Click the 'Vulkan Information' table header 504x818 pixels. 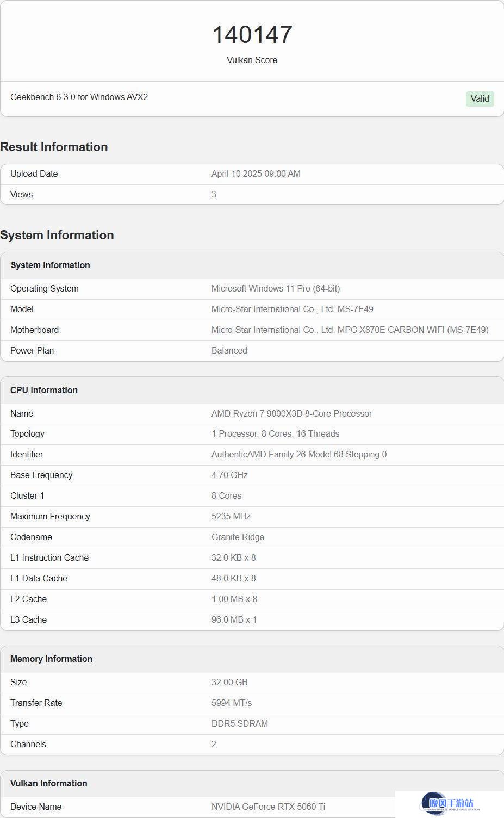[x=48, y=784]
